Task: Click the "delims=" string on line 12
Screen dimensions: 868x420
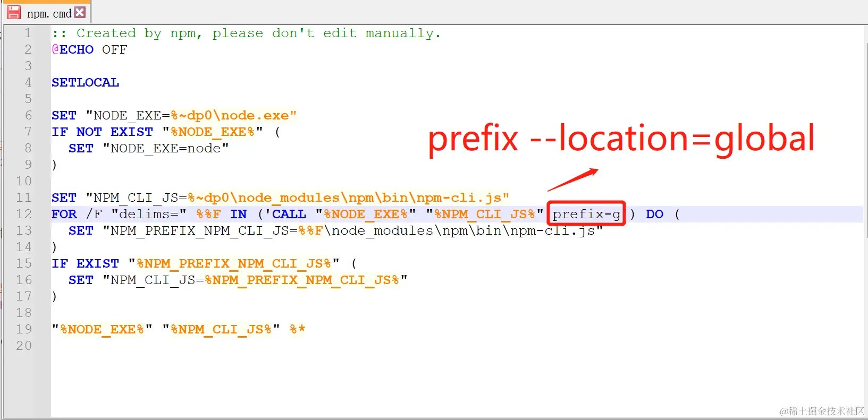Action: click(149, 214)
